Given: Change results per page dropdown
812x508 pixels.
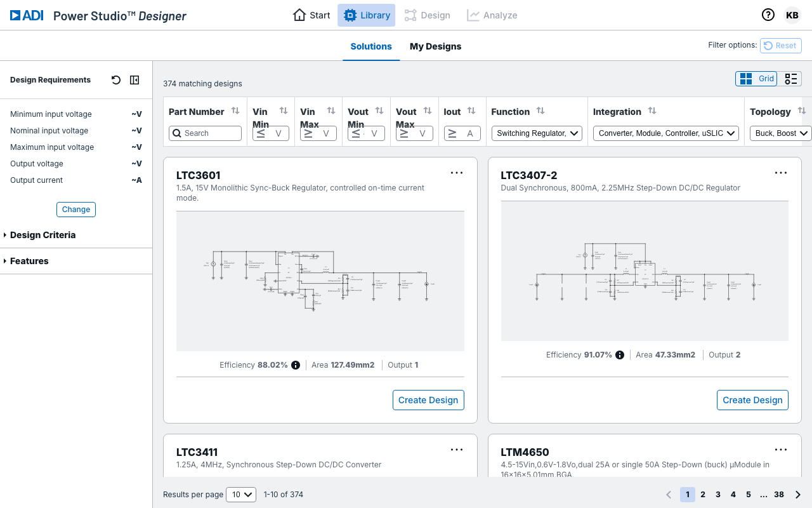Looking at the screenshot, I should coord(242,495).
